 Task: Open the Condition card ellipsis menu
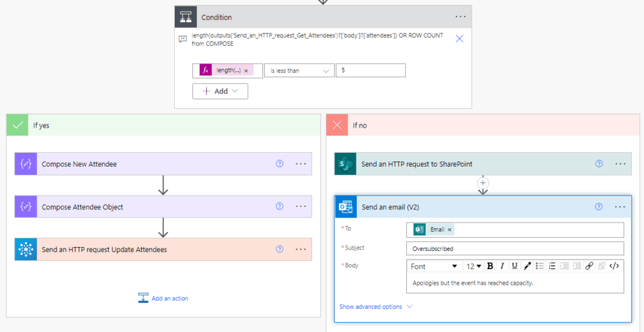coord(460,17)
